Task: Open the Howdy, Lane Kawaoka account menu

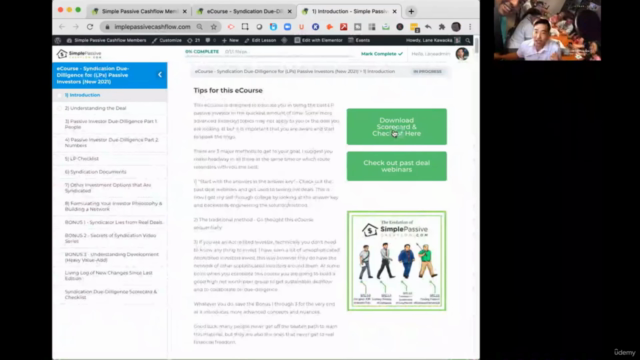Action: [x=433, y=40]
